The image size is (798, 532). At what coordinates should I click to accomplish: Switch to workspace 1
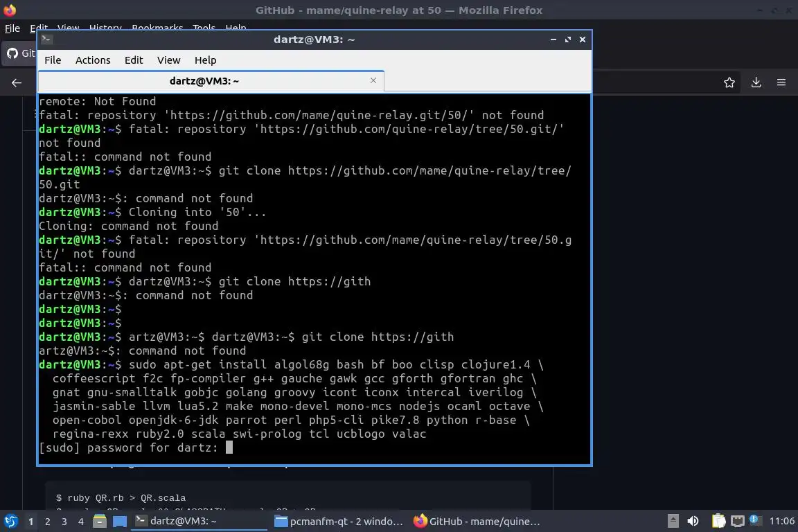pyautogui.click(x=31, y=522)
